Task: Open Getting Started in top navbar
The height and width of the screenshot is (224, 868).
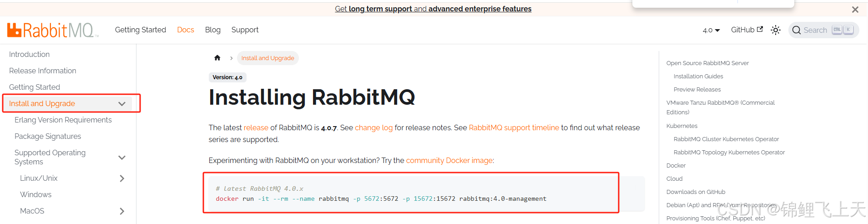Action: click(141, 30)
